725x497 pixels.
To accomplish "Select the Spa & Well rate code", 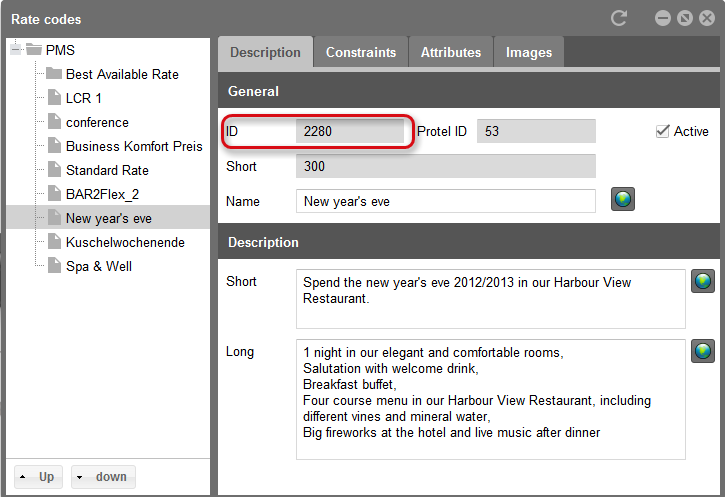I will 98,266.
